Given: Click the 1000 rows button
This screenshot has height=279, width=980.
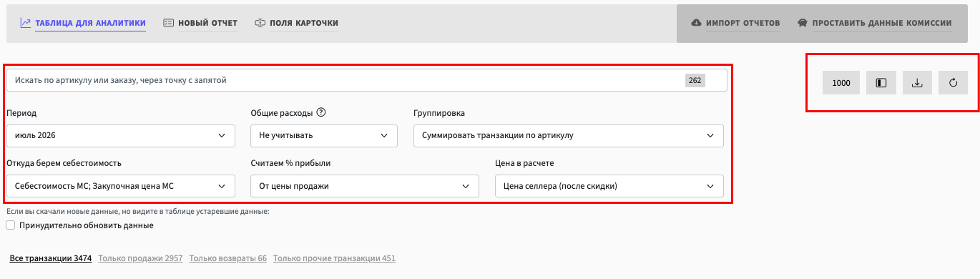Looking at the screenshot, I should click(841, 83).
